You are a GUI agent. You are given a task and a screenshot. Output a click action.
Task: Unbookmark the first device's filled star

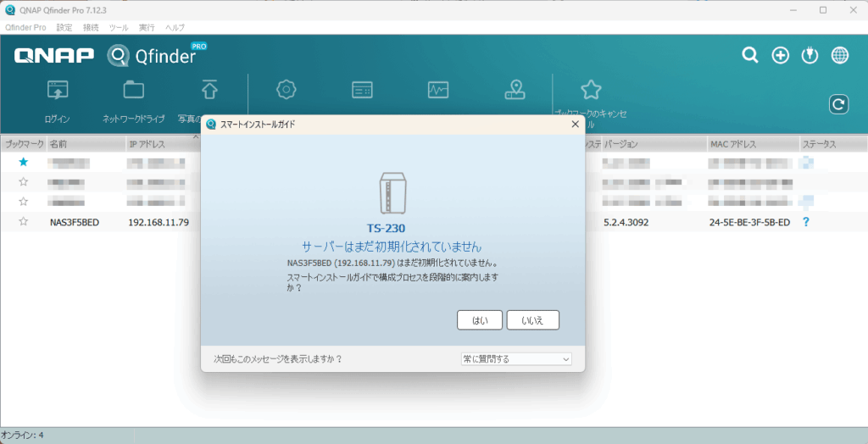(24, 162)
